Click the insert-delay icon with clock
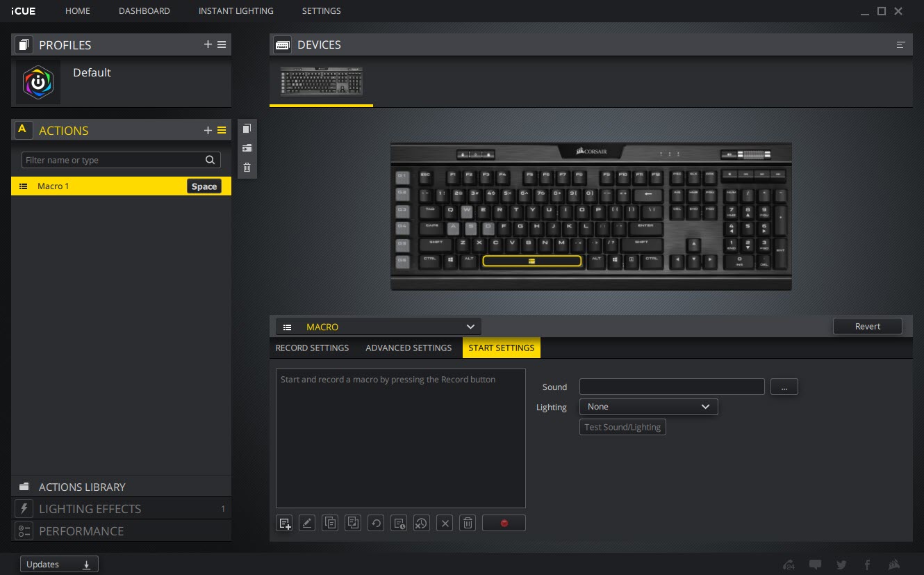 click(x=399, y=523)
